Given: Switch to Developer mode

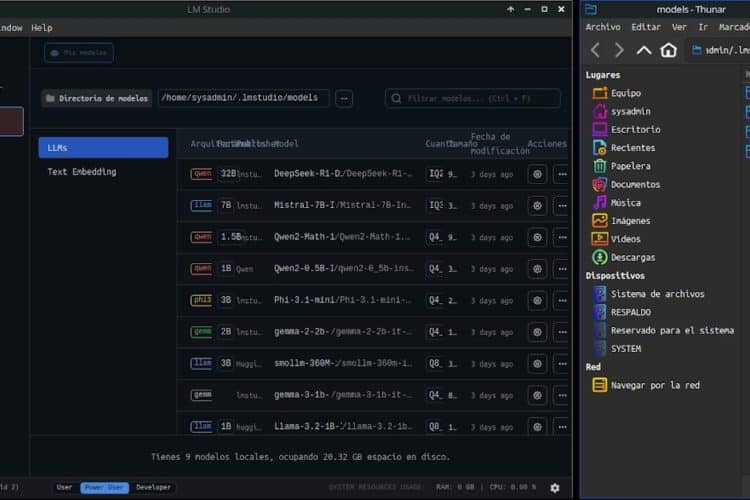Looking at the screenshot, I should (x=153, y=488).
